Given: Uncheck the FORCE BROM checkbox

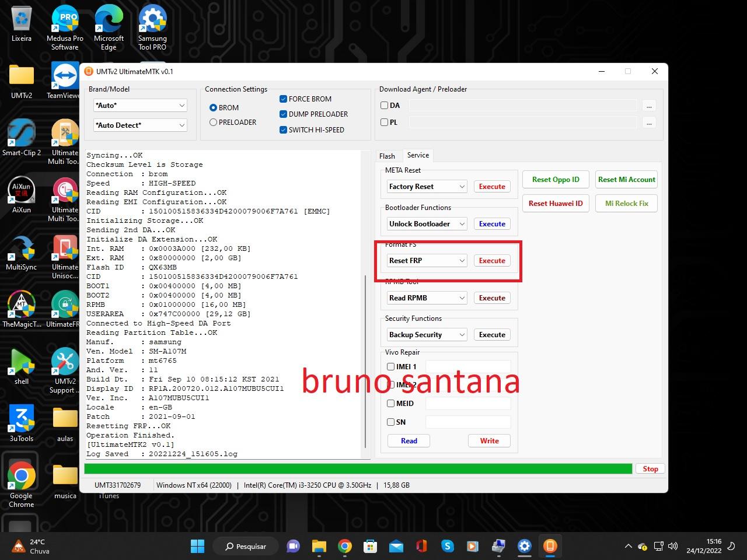Looking at the screenshot, I should click(284, 99).
